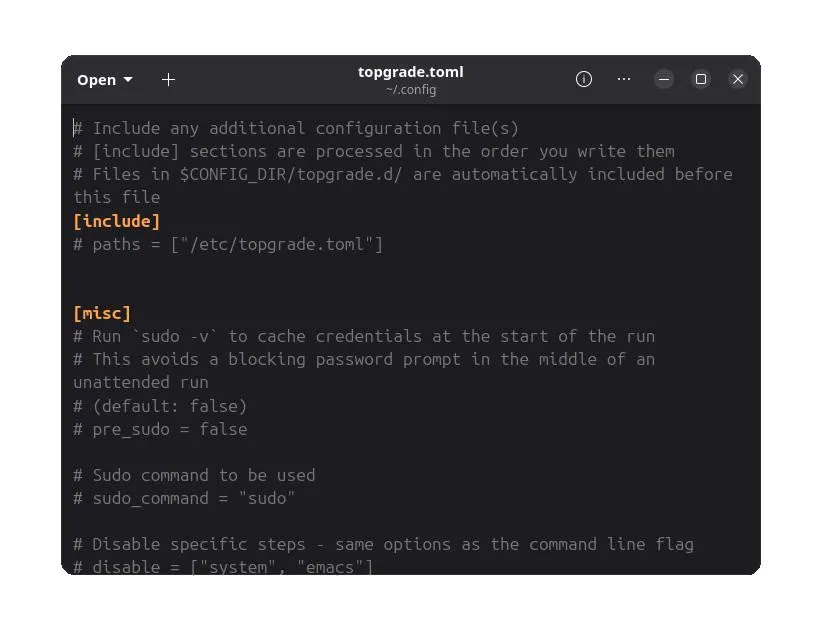822x642 pixels.
Task: Minimize the text editor window
Action: 664,79
